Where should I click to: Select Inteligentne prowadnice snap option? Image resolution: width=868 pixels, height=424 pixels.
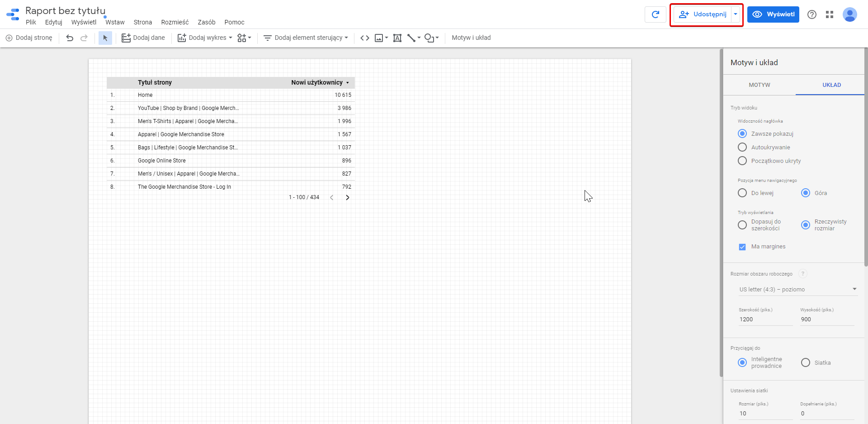point(742,362)
